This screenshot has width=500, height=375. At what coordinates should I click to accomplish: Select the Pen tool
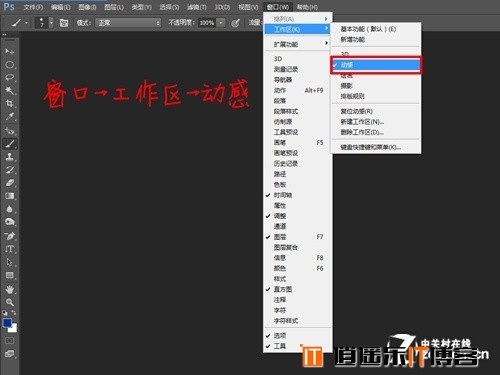click(10, 236)
